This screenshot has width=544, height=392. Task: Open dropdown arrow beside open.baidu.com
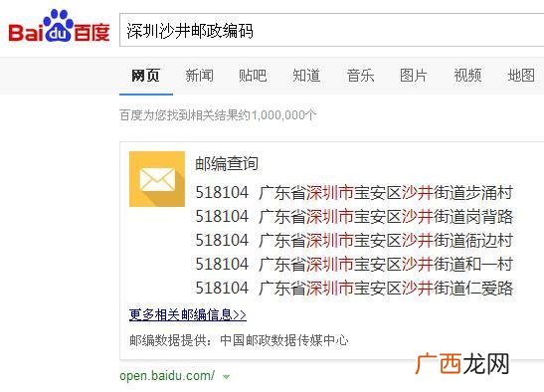pyautogui.click(x=226, y=376)
